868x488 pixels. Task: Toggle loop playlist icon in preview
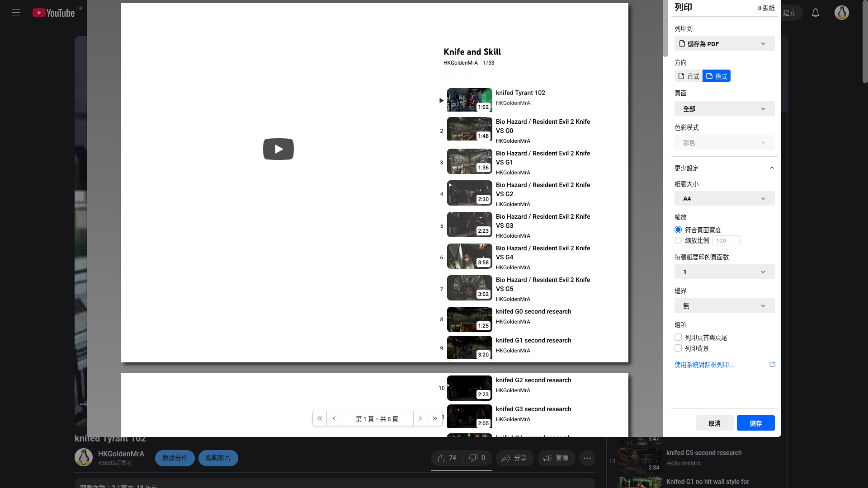tap(449, 75)
